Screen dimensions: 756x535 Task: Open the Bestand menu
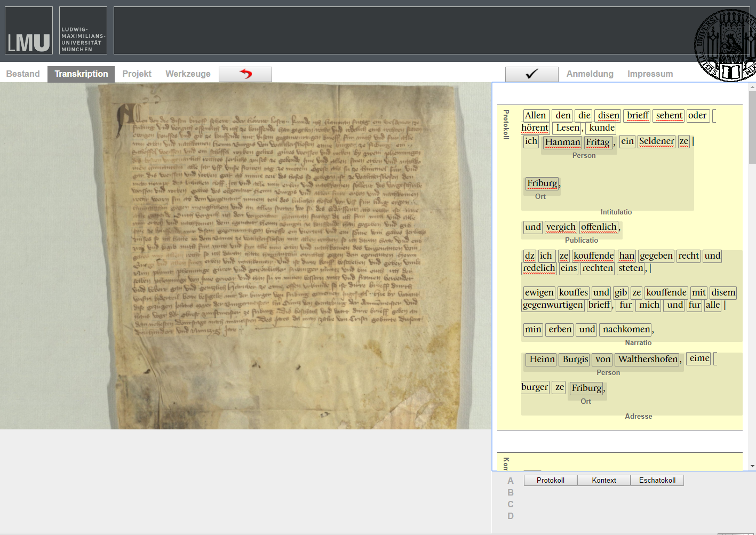pyautogui.click(x=23, y=74)
